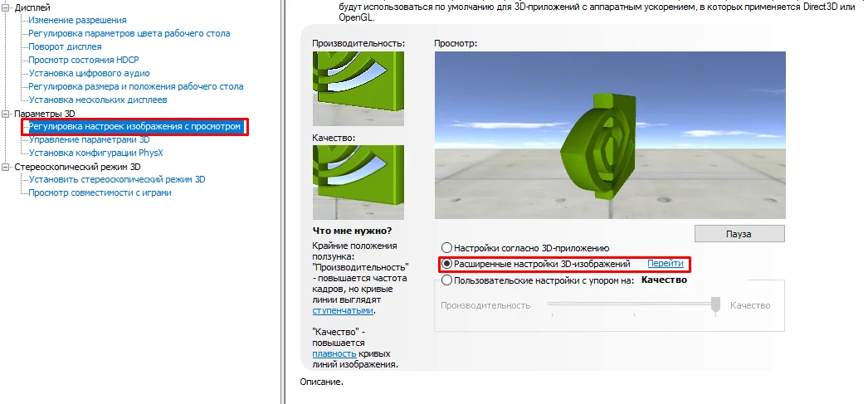This screenshot has width=868, height=404.
Task: Click the Дисплей category label
Action: click(x=32, y=7)
